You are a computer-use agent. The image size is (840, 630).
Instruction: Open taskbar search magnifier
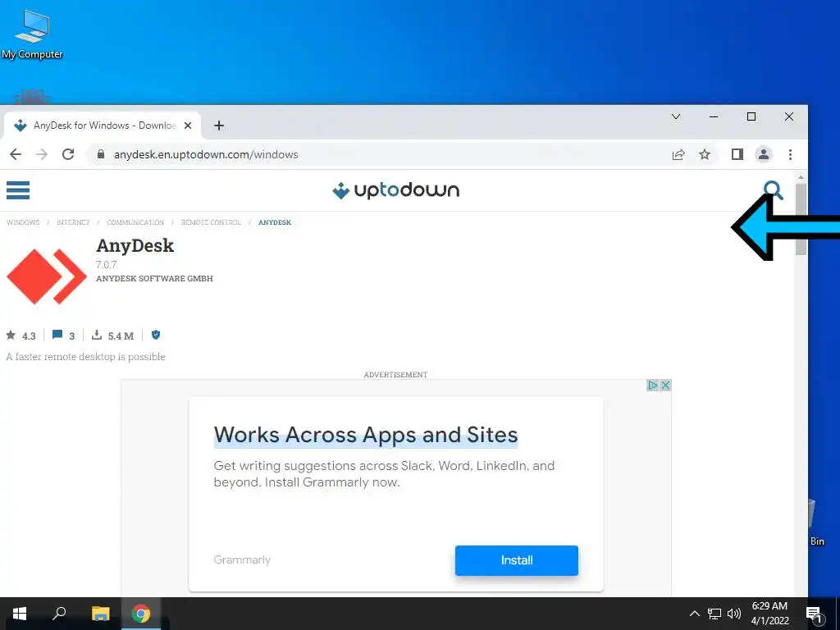pyautogui.click(x=59, y=613)
